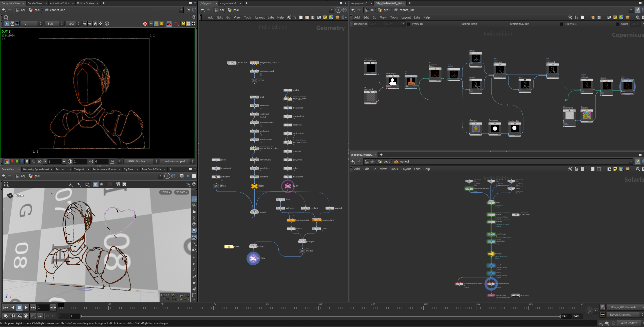Viewport: 644px width, 327px height.
Task: Toggle the UDIM checkbox
Action: (x=618, y=24)
